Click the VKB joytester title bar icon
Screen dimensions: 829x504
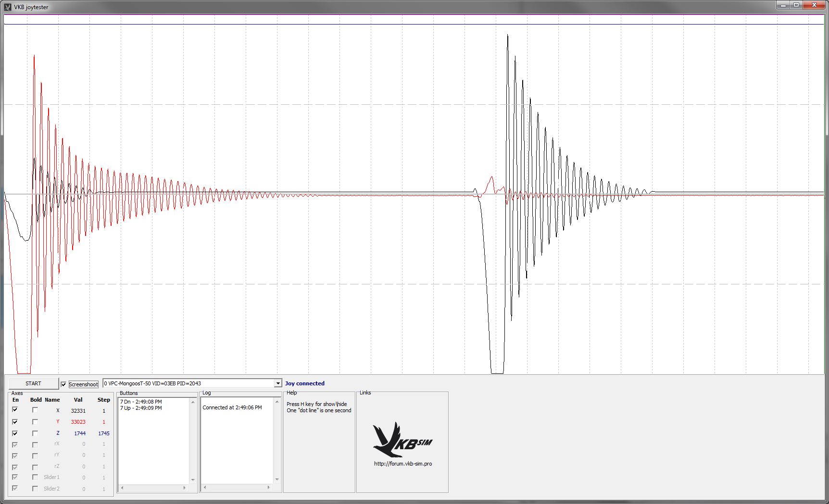click(x=8, y=7)
